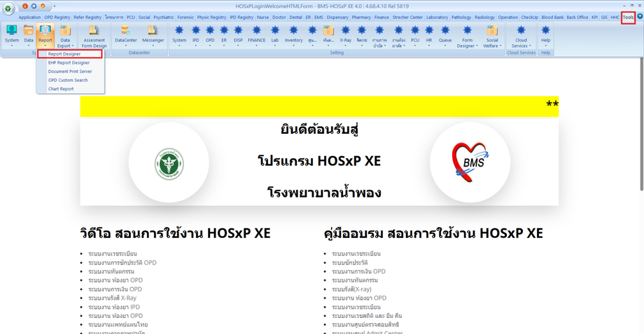Click the orange quick access icon
The height and width of the screenshot is (334, 644).
click(x=43, y=6)
